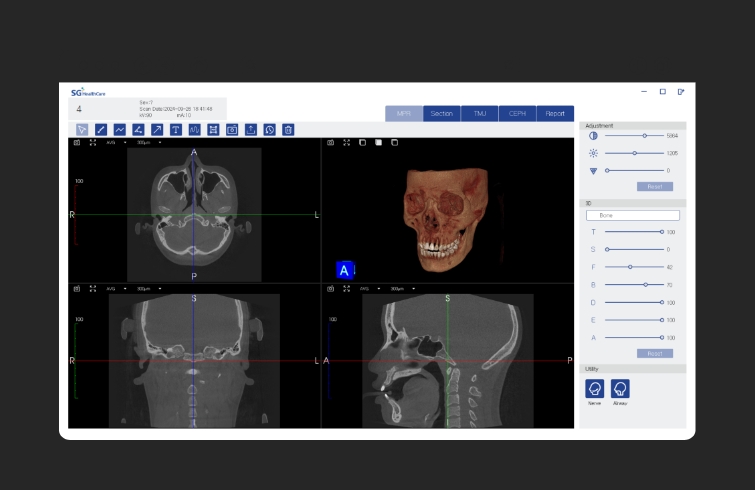Click the toolbar camera capture icon
The width and height of the screenshot is (755, 490).
[232, 130]
